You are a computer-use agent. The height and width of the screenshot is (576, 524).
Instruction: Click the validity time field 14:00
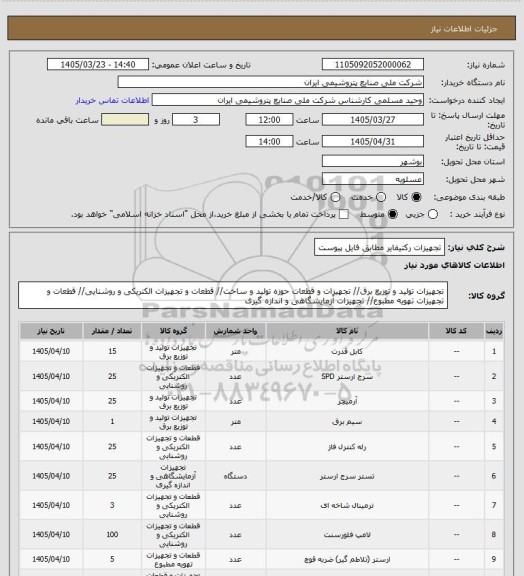[269, 141]
